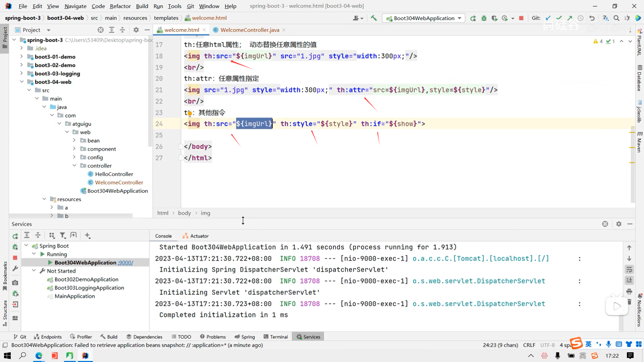Click the Filter icon in Services toolbar
The width and height of the screenshot is (644, 362).
(62, 235)
